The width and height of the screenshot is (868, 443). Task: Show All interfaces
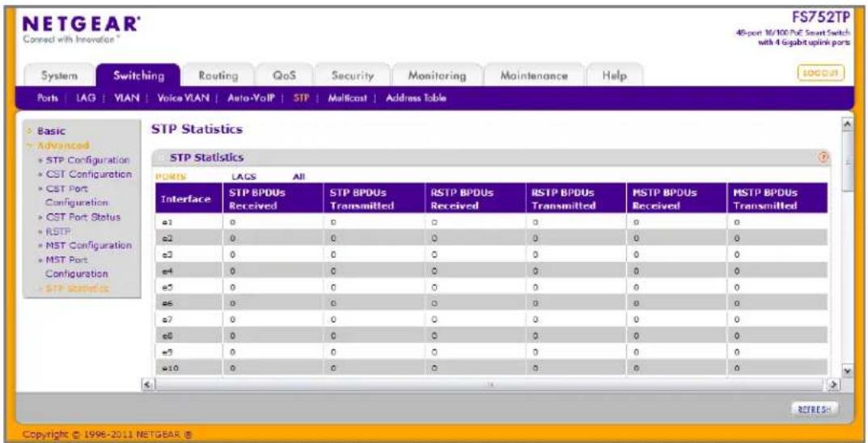point(301,177)
